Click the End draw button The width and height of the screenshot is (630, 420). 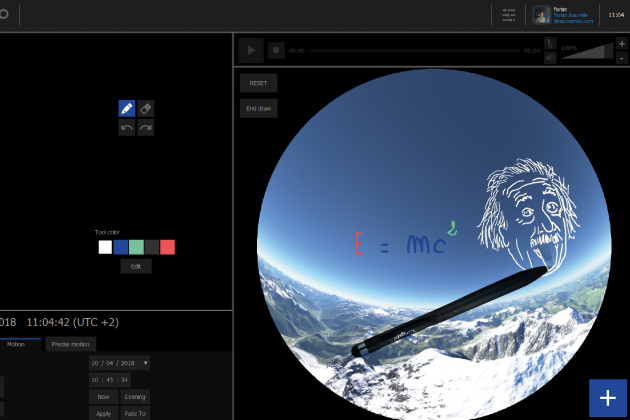click(258, 109)
